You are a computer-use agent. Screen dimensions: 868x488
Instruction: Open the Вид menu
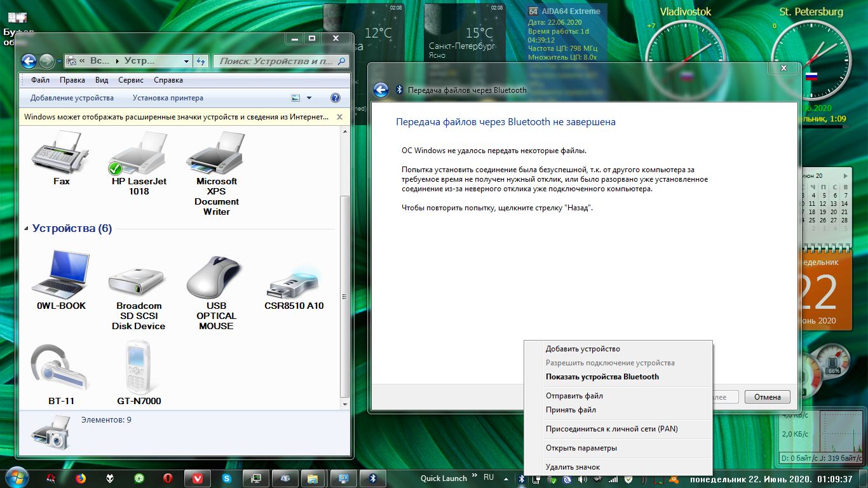(102, 80)
